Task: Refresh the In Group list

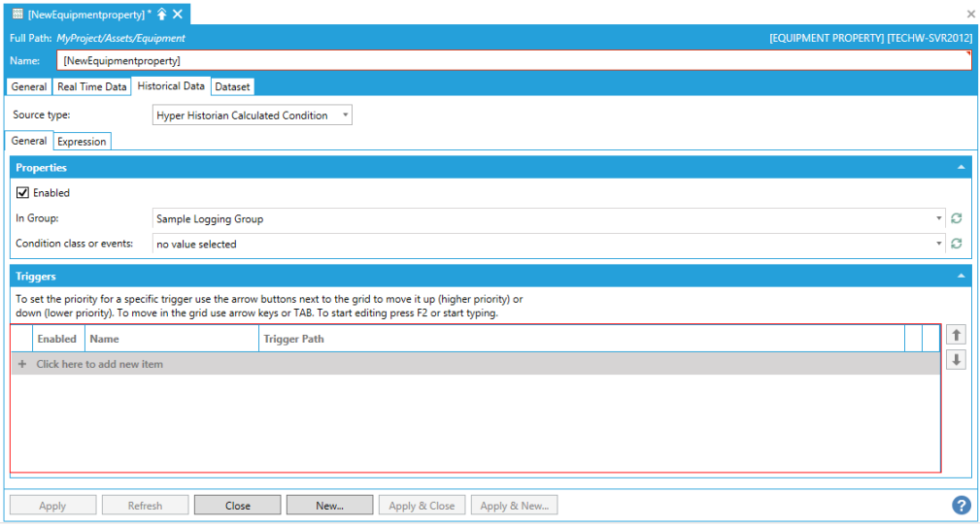Action: click(956, 219)
